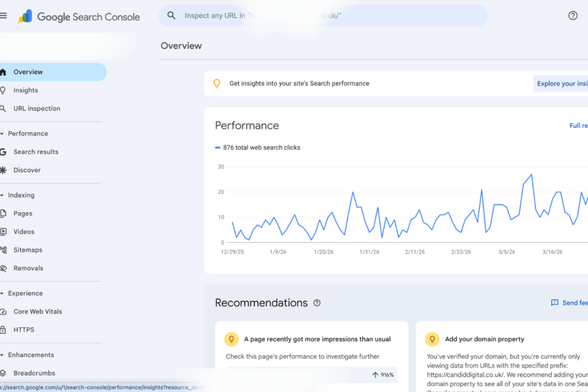Viewport: 588px width, 392px height.
Task: Click the help question mark icon
Action: (x=572, y=15)
